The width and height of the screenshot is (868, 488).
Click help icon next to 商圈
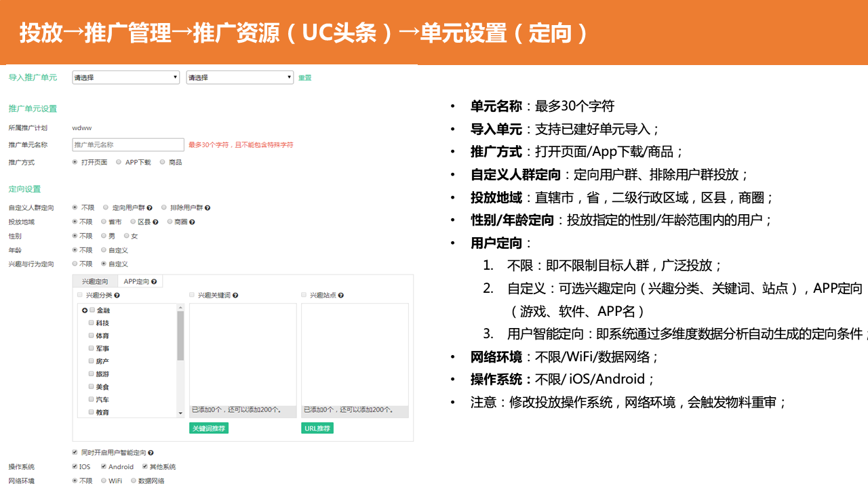click(x=192, y=222)
